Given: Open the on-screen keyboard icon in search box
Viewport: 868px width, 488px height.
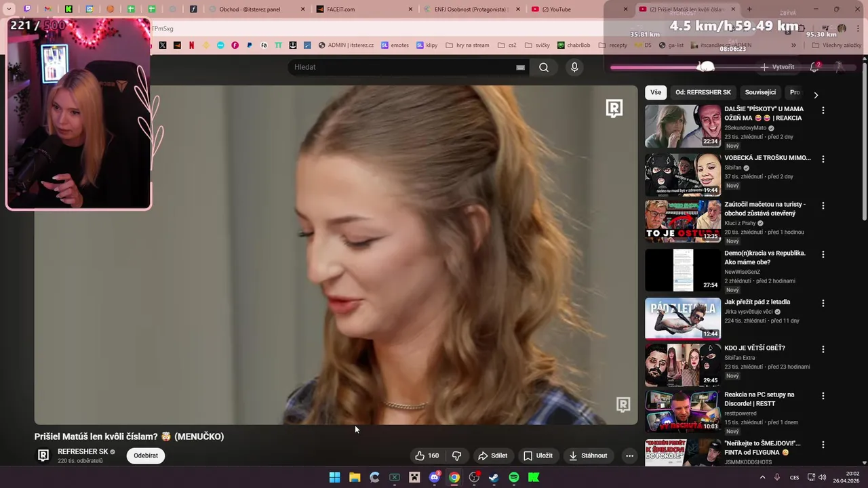Looking at the screenshot, I should [520, 67].
